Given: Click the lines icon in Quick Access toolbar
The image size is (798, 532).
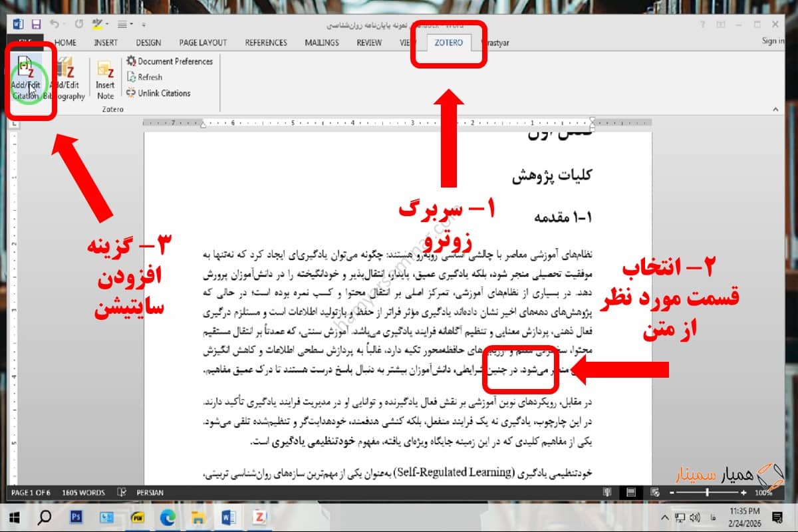Looking at the screenshot, I should (x=122, y=24).
